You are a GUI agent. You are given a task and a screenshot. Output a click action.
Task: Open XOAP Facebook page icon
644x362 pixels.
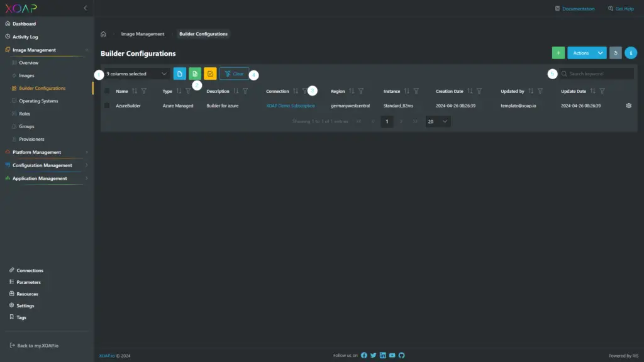364,356
